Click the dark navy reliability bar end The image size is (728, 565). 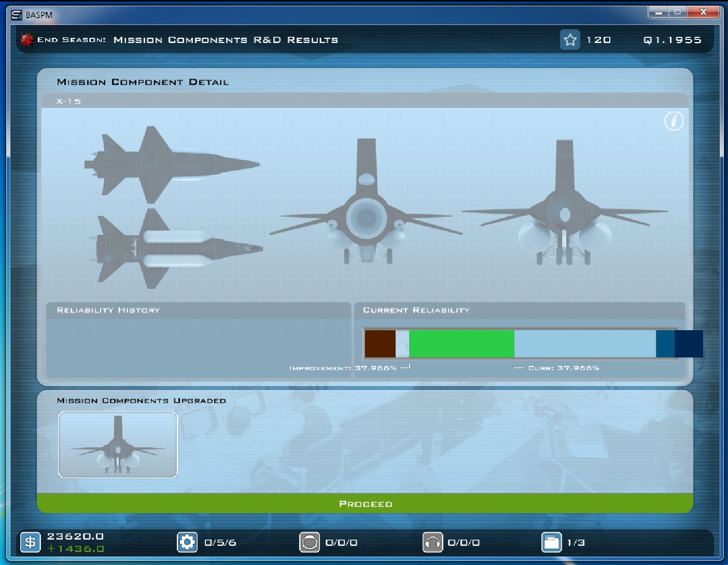(x=689, y=344)
